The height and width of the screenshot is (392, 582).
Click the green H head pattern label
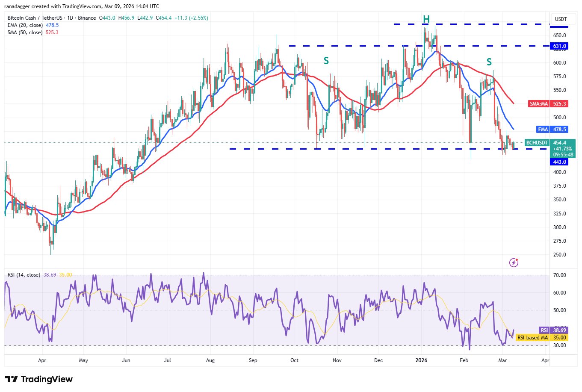[426, 19]
